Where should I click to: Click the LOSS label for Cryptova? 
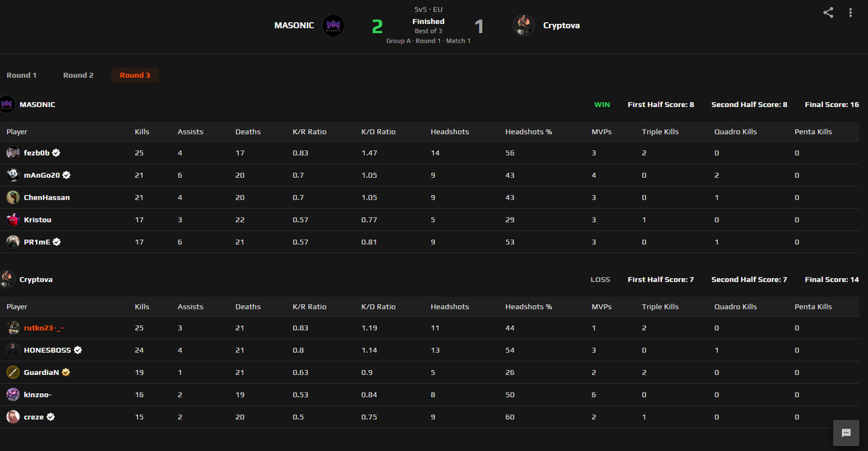(x=600, y=280)
